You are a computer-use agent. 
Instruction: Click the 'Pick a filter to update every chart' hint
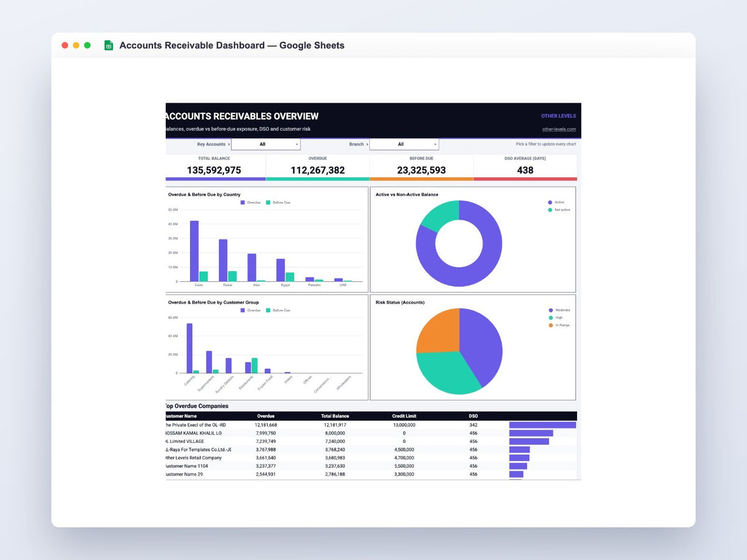pos(546,144)
